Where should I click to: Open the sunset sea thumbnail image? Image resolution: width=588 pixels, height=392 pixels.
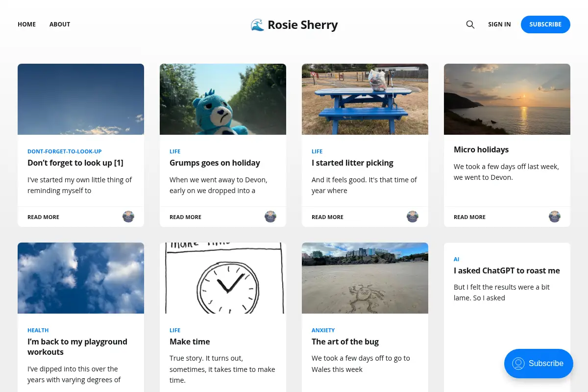pos(507,99)
